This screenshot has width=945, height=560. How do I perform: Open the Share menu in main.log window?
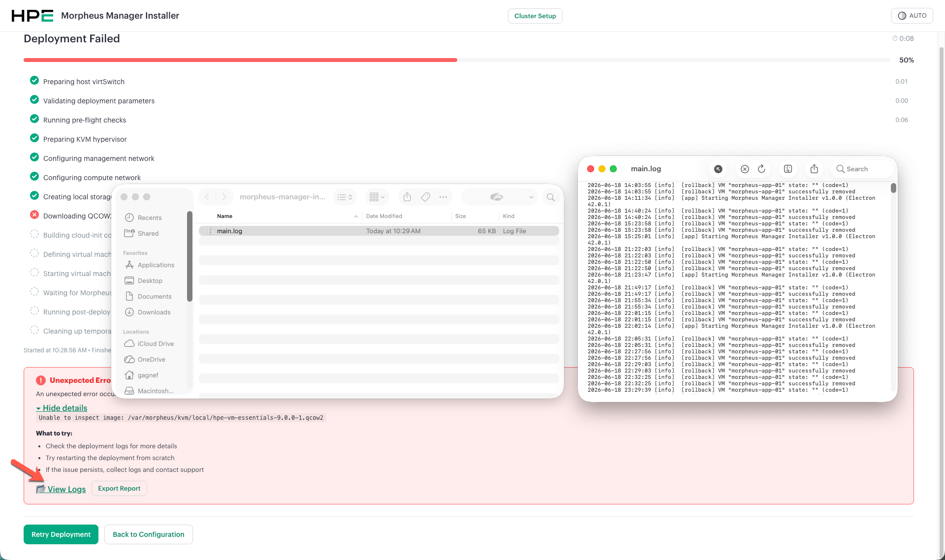(814, 169)
